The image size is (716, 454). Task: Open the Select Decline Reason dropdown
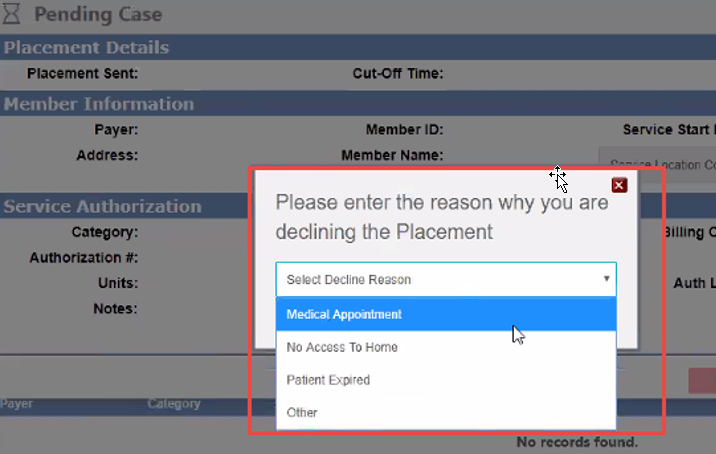(x=446, y=280)
